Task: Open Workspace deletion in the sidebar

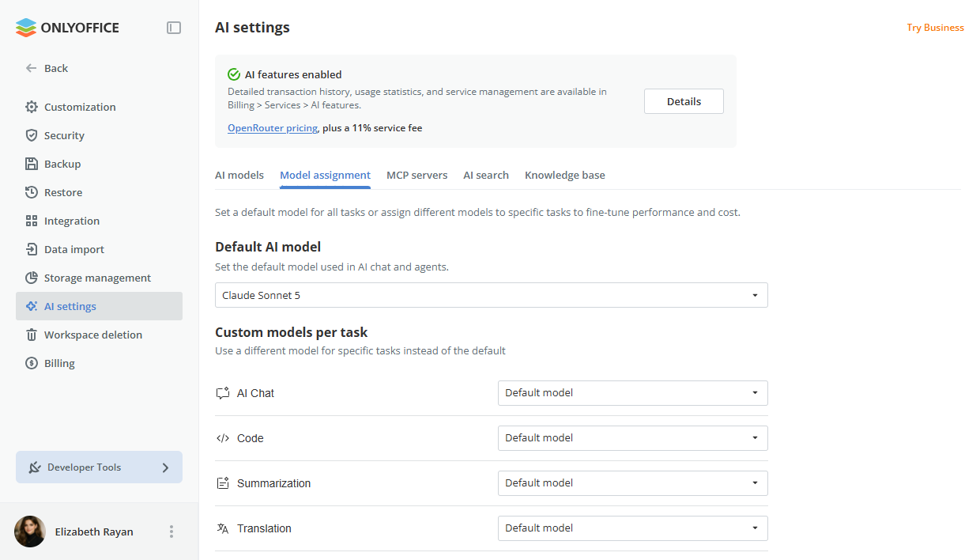Action: click(99, 335)
